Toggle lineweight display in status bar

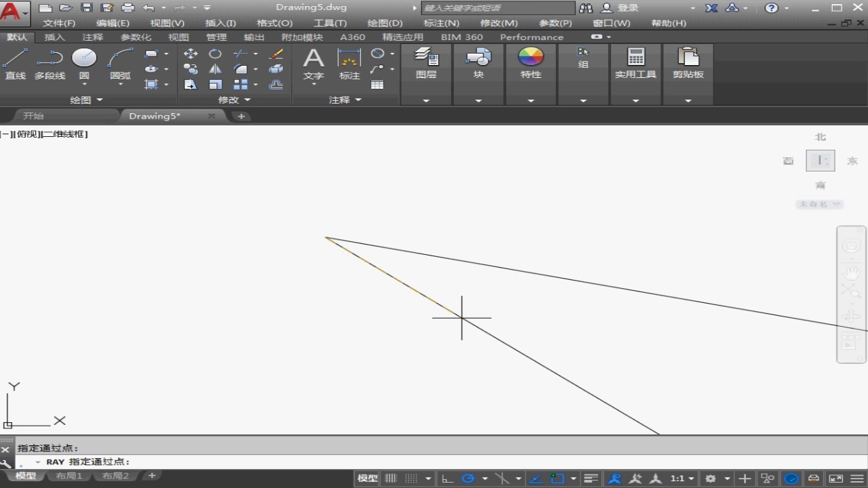591,479
